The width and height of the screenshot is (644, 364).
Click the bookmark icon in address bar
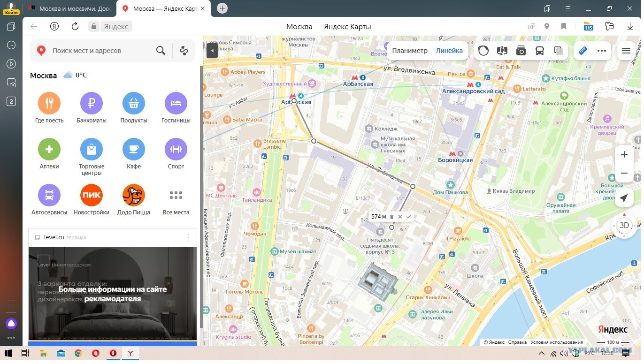coord(564,27)
